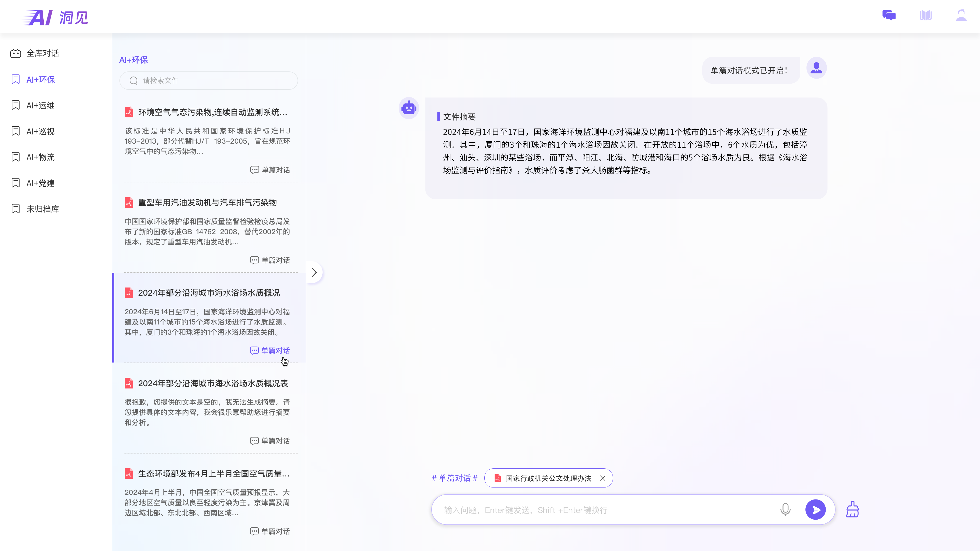Open 2024年部分沿海城市海水浴场水质概况表 document

213,383
